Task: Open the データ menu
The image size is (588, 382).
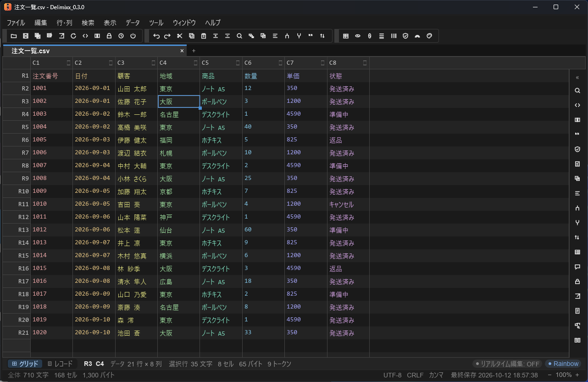Action: point(133,22)
